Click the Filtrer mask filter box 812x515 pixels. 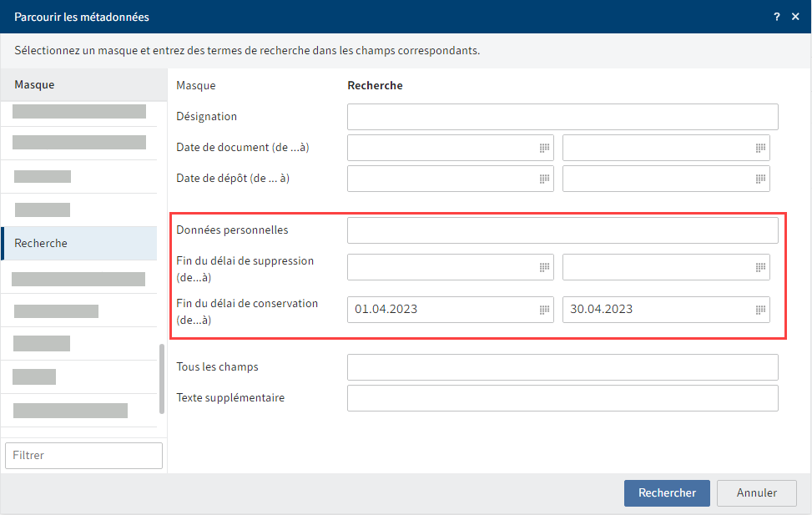click(84, 456)
